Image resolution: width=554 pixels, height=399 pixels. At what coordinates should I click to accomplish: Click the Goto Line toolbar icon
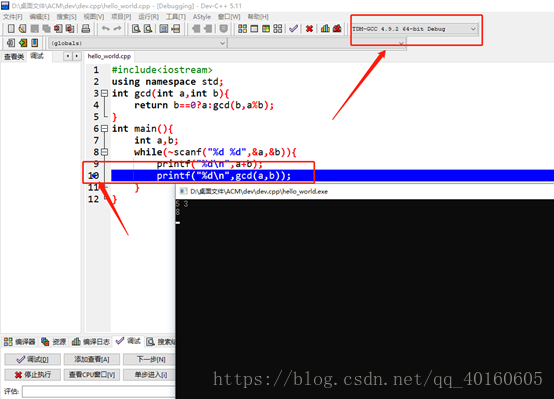click(176, 29)
